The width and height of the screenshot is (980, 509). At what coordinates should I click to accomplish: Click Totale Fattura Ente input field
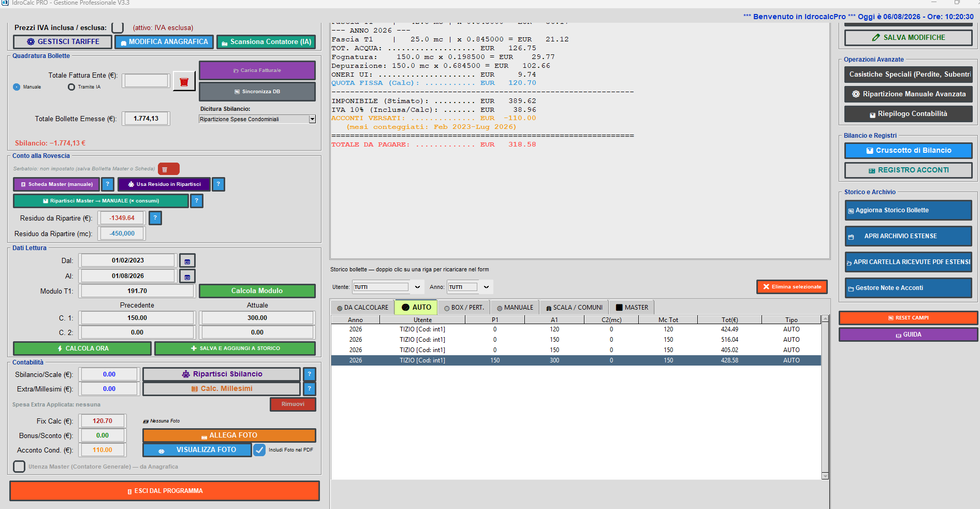click(x=147, y=80)
